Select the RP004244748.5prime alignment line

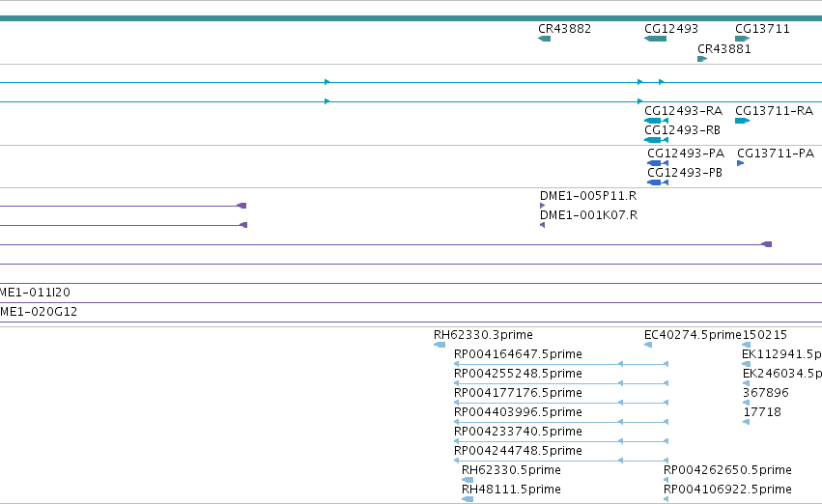click(561, 462)
